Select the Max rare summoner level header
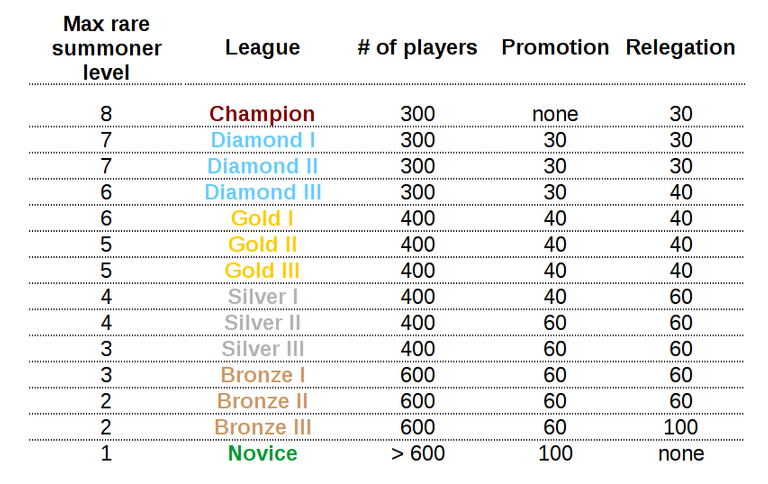This screenshot has height=484, width=768. pos(106,48)
